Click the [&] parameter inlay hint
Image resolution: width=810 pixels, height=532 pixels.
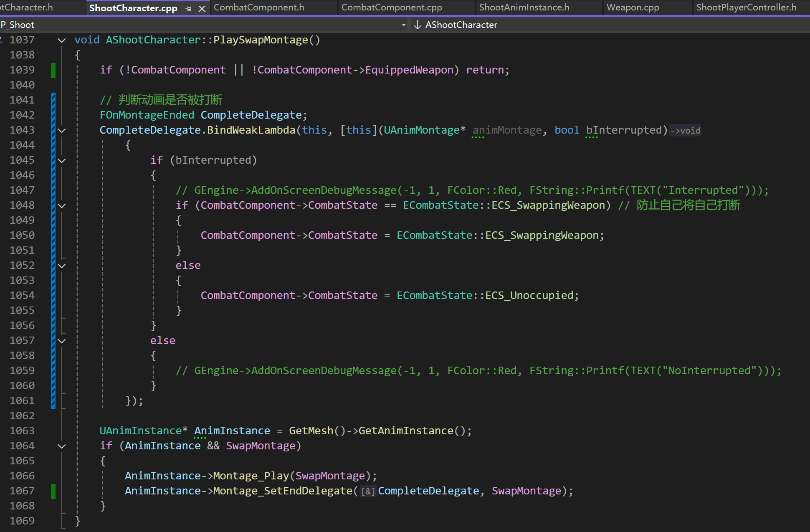[367, 491]
